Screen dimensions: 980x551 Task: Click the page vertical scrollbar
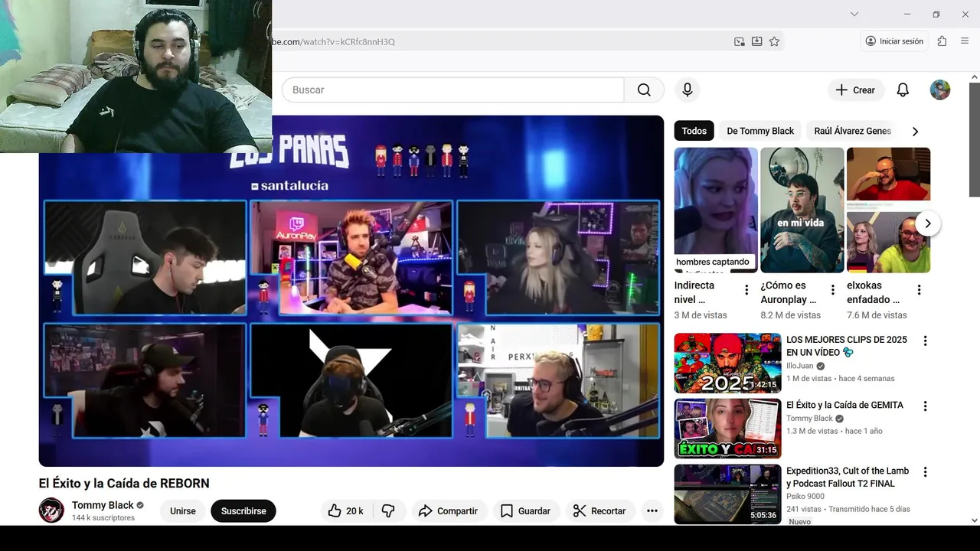point(975,139)
